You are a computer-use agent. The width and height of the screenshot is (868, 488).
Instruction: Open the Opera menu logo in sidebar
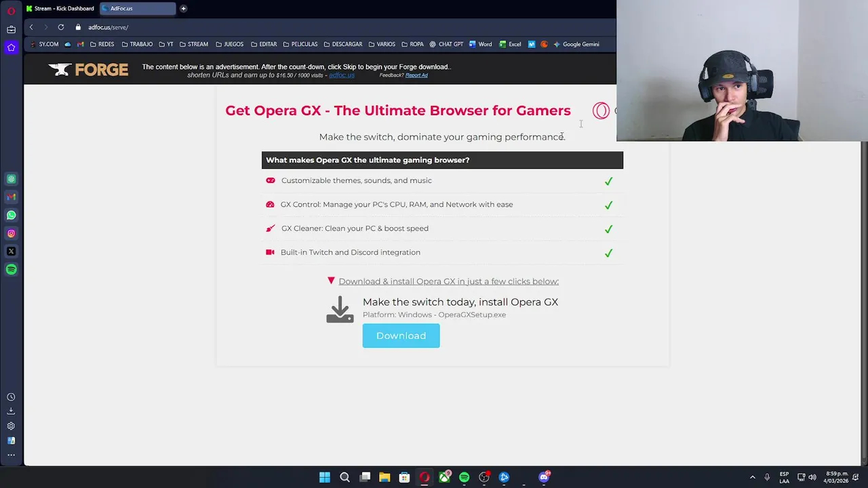[x=11, y=11]
